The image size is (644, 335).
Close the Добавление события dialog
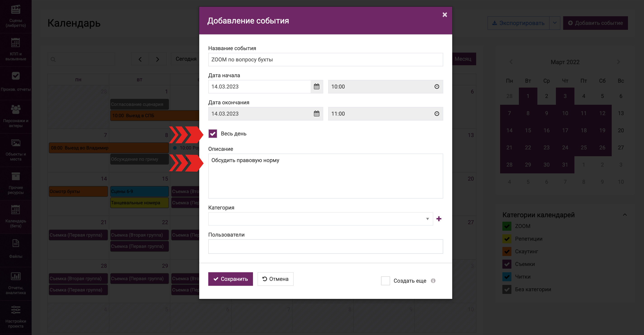click(445, 15)
